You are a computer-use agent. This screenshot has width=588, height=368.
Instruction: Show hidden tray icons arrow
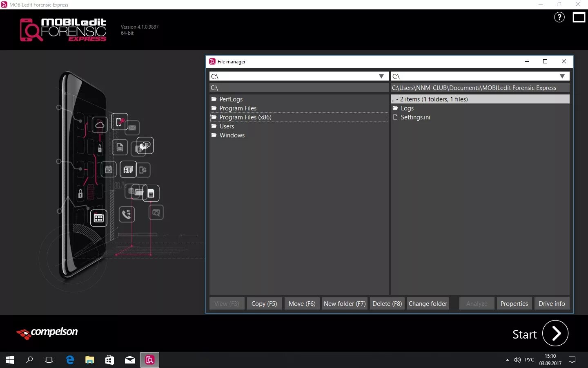(507, 360)
